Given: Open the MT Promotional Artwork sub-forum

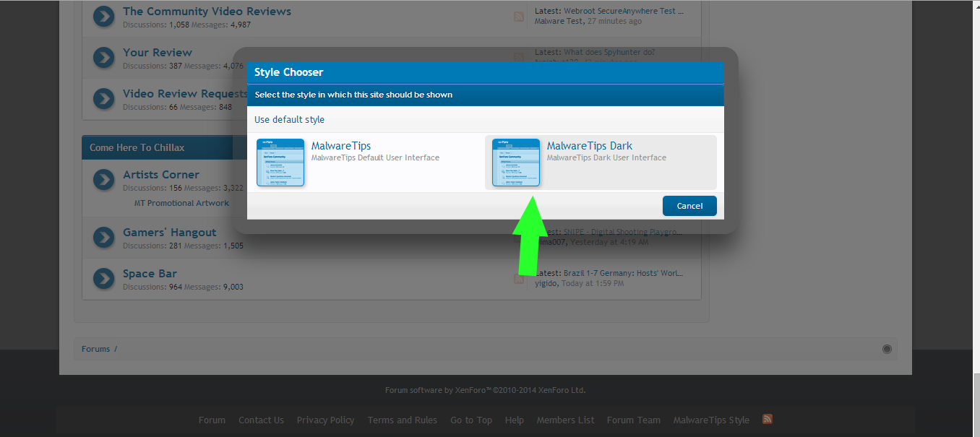Looking at the screenshot, I should (181, 203).
